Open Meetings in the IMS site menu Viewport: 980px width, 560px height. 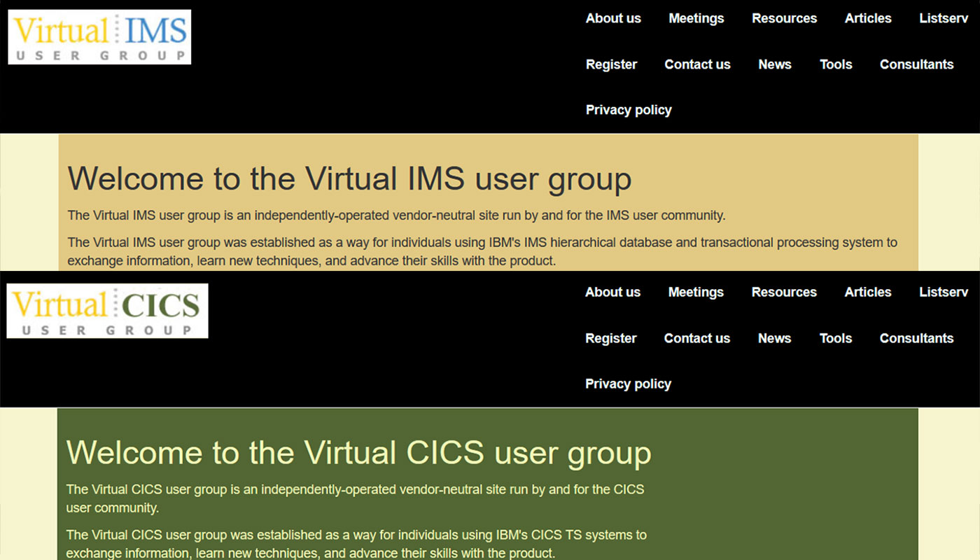coord(696,19)
